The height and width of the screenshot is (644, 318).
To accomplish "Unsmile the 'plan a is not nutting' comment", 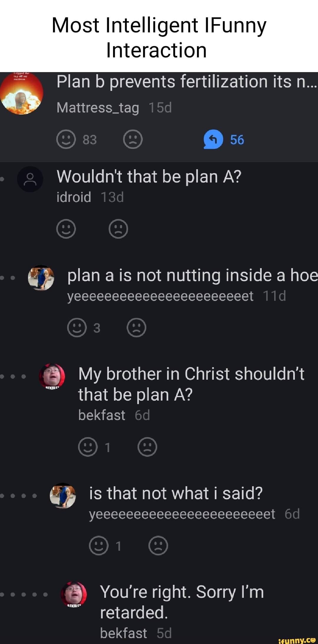I will (x=136, y=328).
